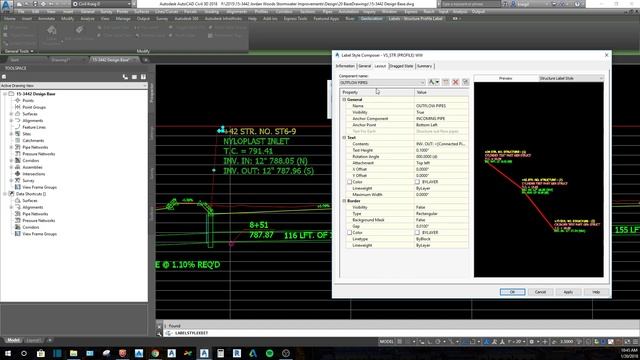Click the Apply button
640x360 pixels.
coord(568,292)
